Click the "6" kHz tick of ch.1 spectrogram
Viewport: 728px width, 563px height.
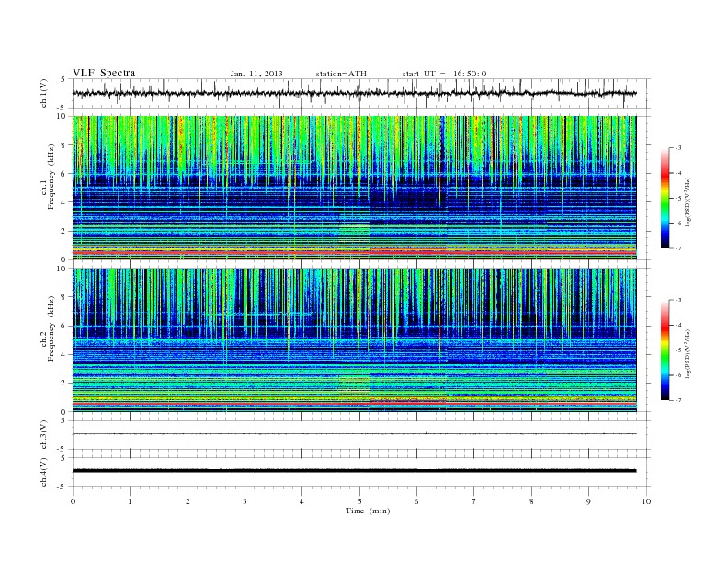pos(64,174)
